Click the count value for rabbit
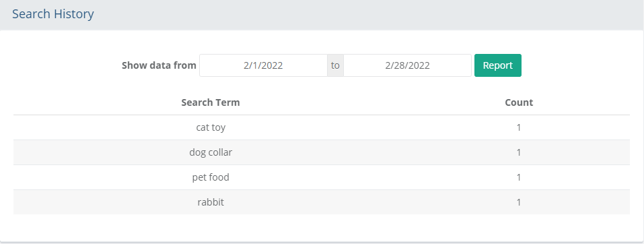 click(519, 202)
